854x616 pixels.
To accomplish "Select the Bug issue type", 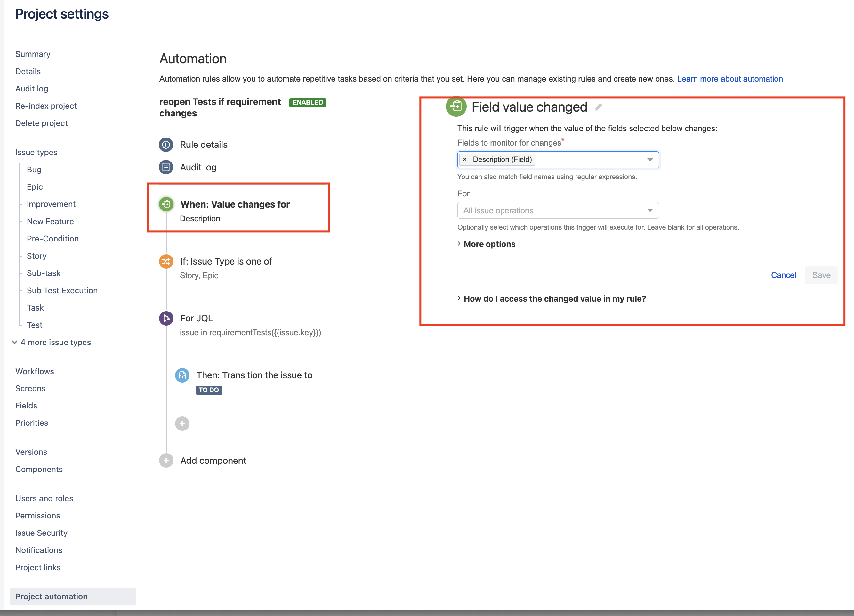I will pyautogui.click(x=34, y=170).
